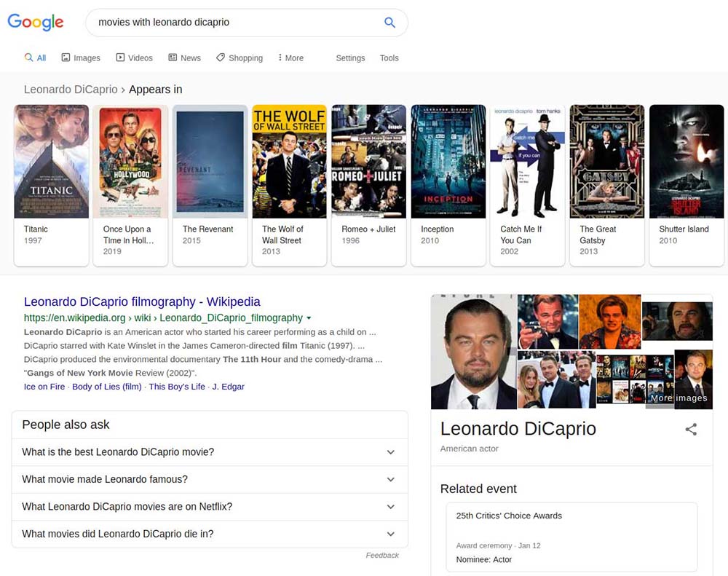Open the 25th Critics' Choice Awards event card

click(x=571, y=537)
